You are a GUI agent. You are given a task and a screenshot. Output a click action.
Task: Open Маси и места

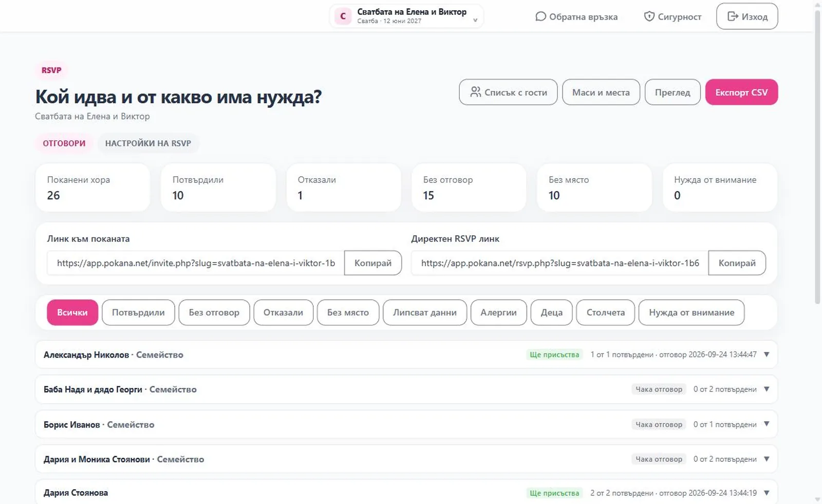click(601, 92)
